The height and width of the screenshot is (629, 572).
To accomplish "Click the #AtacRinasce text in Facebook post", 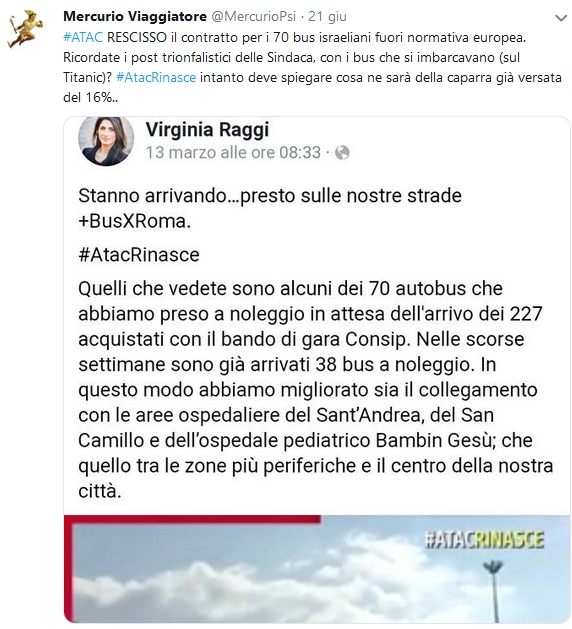I will pos(139,255).
